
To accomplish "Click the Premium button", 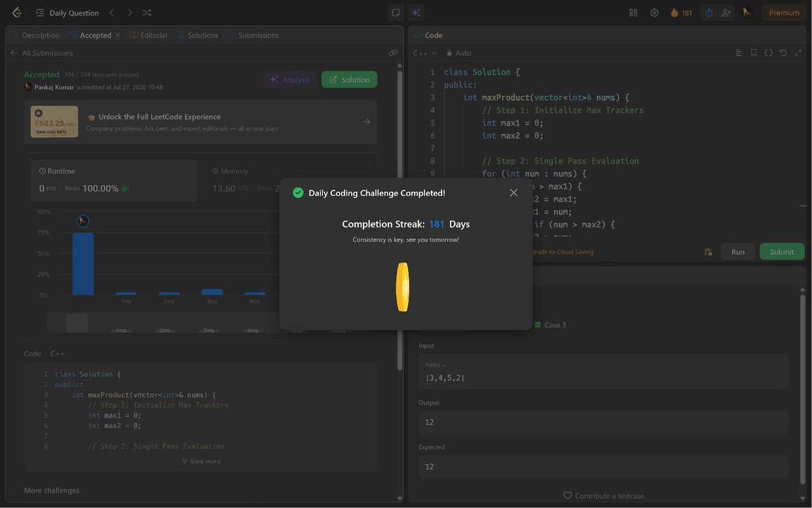I will coord(784,13).
